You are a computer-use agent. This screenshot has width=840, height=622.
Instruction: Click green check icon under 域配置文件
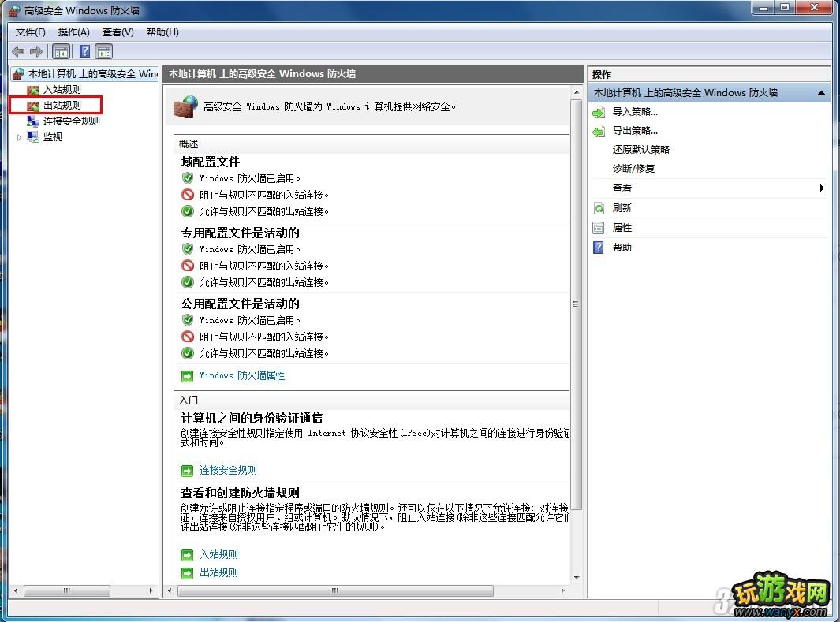188,211
